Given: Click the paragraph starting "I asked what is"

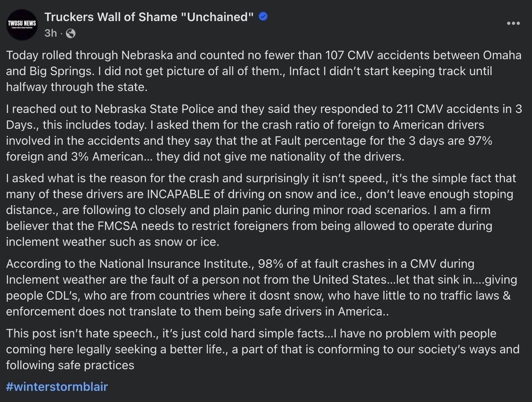Looking at the screenshot, I should click(261, 210).
